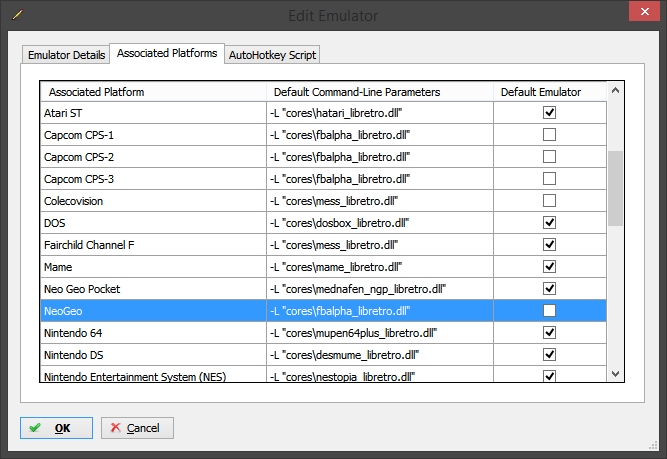
Task: Edit the mupen64plus_libretro.dll parameter cell
Action: (x=380, y=333)
